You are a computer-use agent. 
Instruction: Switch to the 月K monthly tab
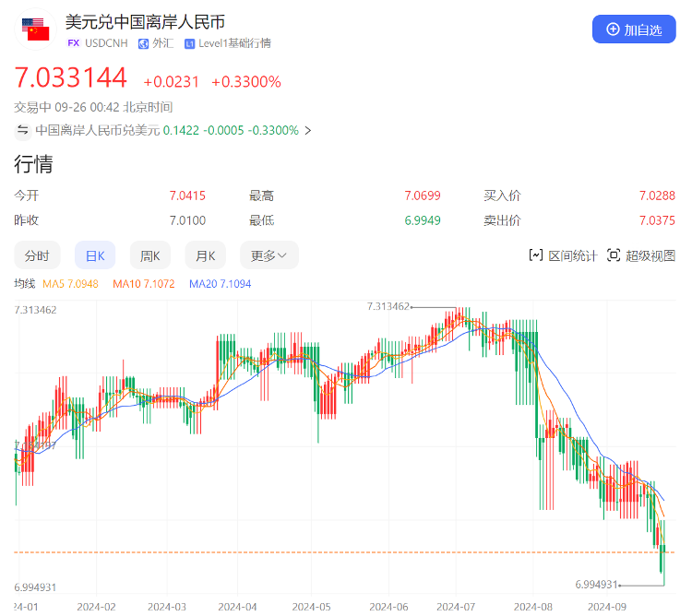(x=205, y=255)
